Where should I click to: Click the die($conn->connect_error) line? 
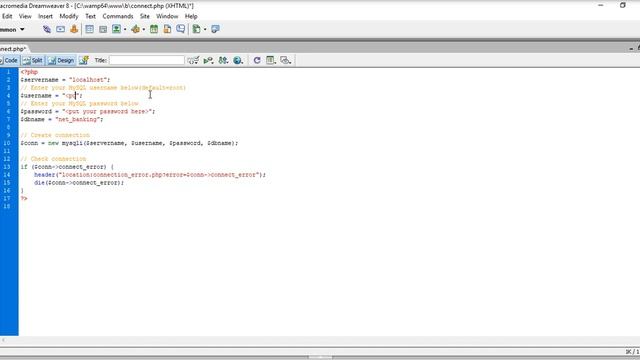tap(79, 183)
